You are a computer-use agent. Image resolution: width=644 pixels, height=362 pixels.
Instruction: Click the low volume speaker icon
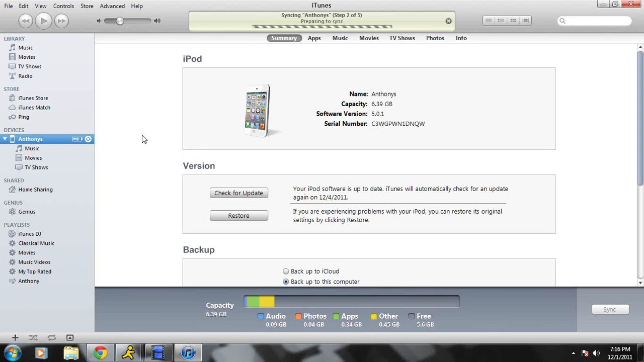click(x=99, y=21)
